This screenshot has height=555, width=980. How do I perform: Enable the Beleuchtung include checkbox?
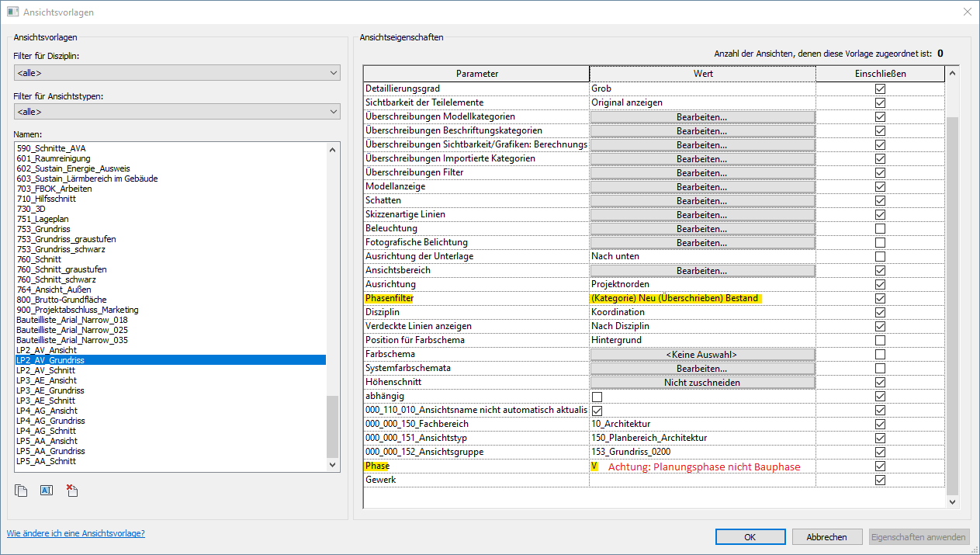[x=880, y=229]
